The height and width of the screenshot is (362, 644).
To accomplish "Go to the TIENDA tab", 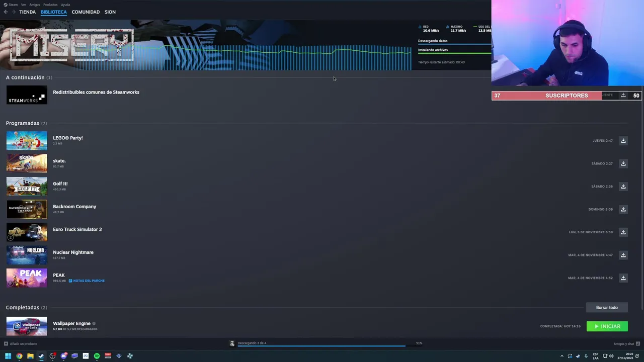I will click(x=28, y=12).
